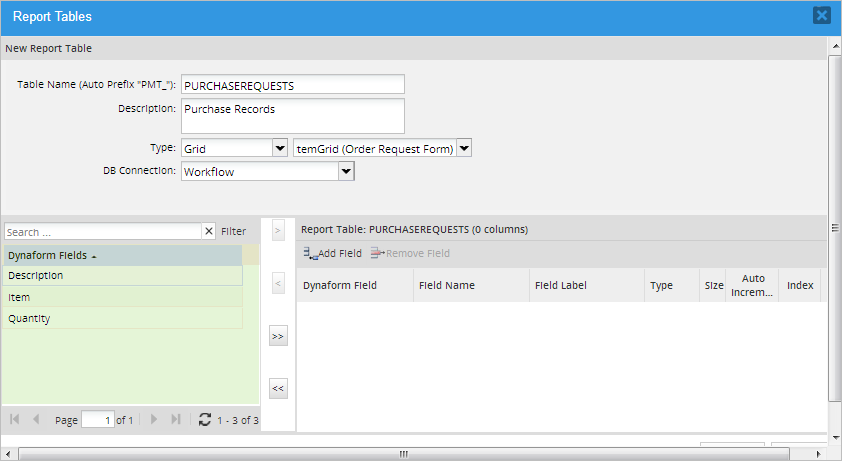Open the Type dropdown showing Grid
The width and height of the screenshot is (842, 461).
tap(280, 148)
